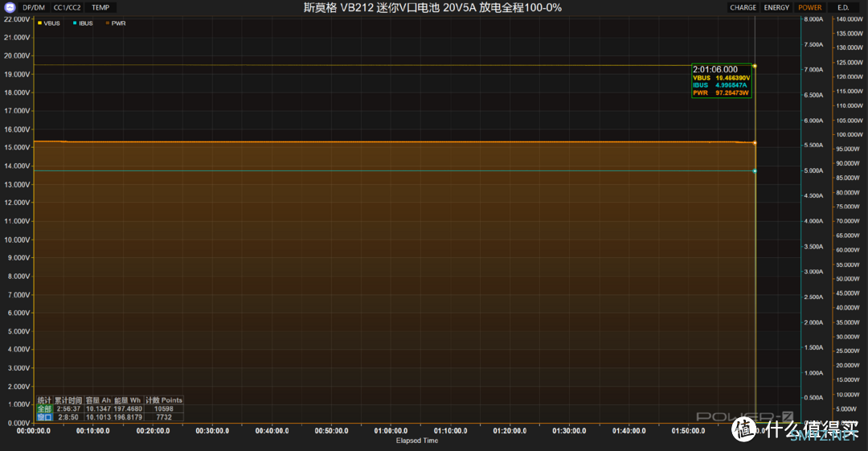This screenshot has height=451, width=868.
Task: Click the 140.000W power axis label
Action: point(850,19)
